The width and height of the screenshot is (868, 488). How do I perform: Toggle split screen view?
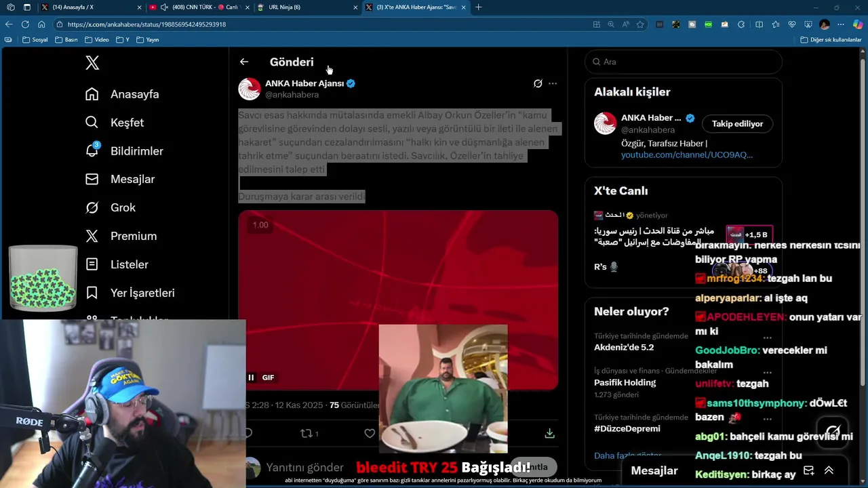pos(759,24)
